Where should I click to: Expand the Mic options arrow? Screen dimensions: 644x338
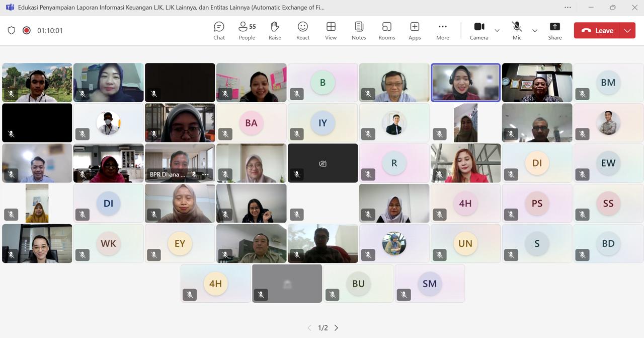tap(535, 31)
